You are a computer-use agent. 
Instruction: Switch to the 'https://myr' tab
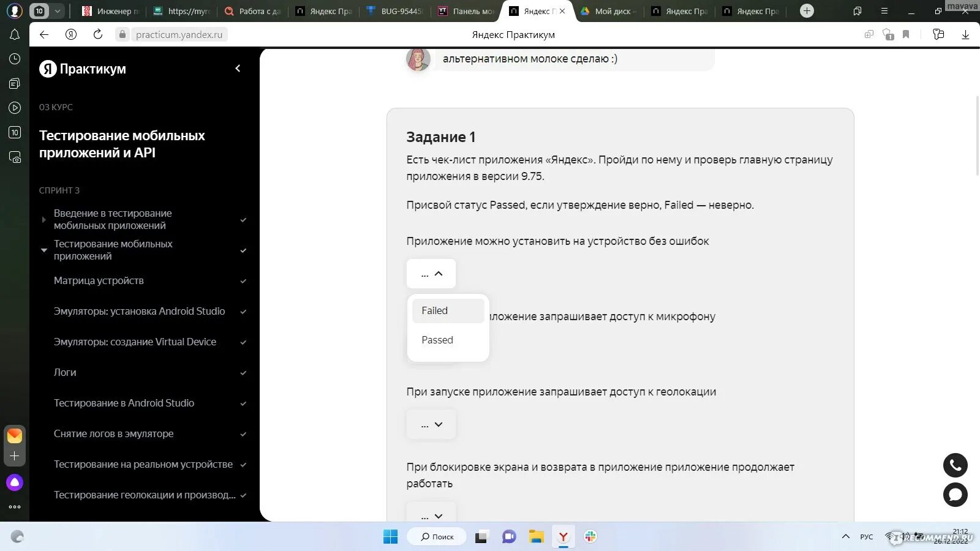pyautogui.click(x=181, y=11)
